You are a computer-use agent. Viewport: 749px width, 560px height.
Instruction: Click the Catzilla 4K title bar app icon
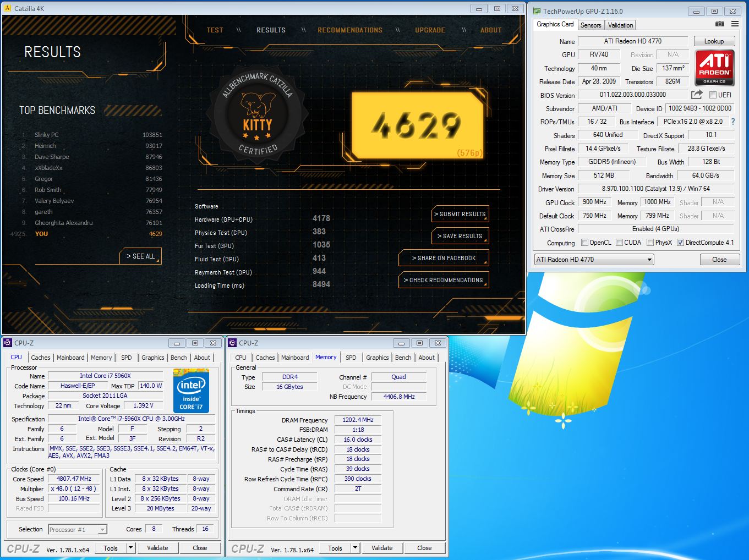[7, 8]
